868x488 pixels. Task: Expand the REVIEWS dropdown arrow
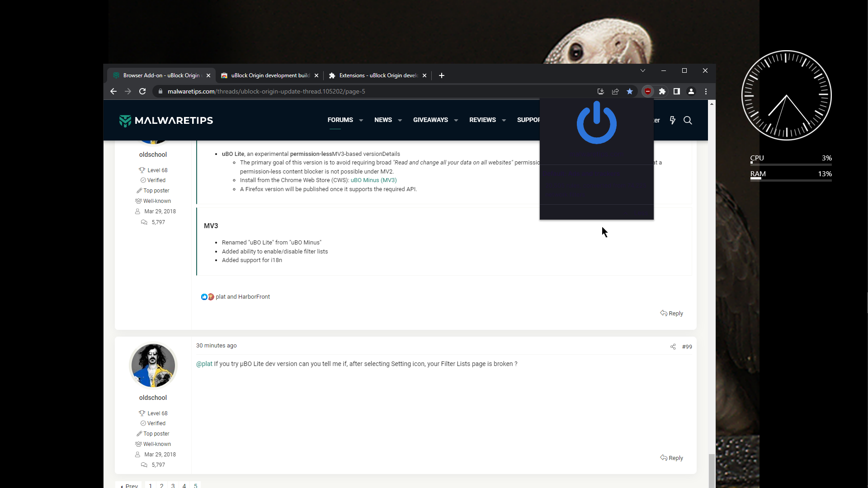click(504, 120)
